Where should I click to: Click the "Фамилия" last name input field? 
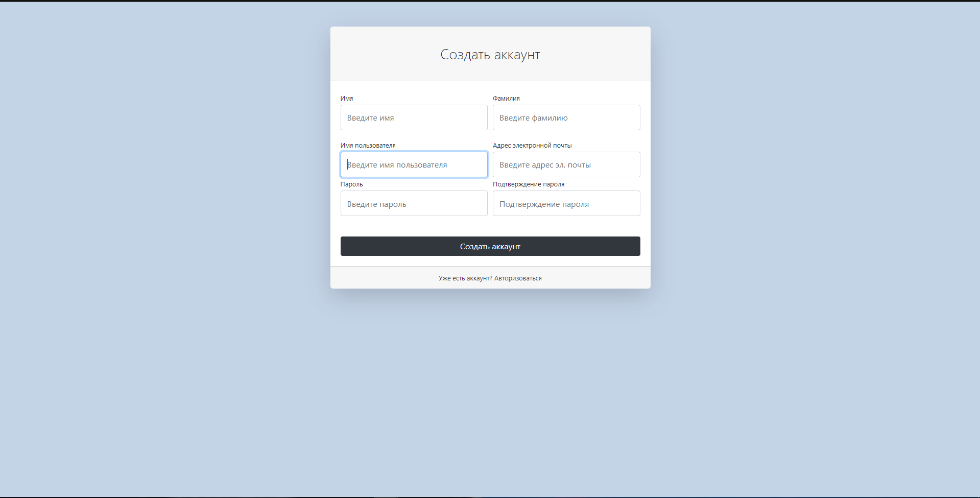[x=566, y=117]
